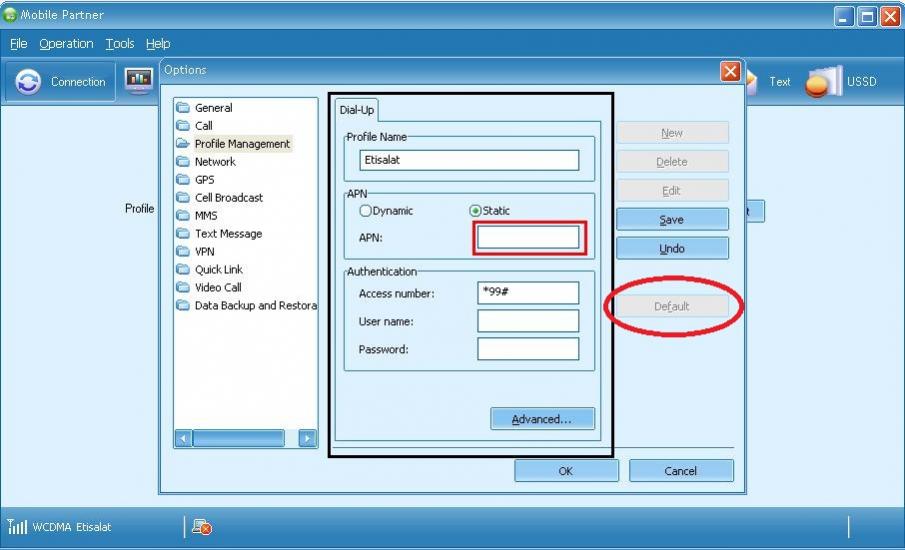This screenshot has height=550, width=905.
Task: Open the Help menu
Action: tap(158, 44)
